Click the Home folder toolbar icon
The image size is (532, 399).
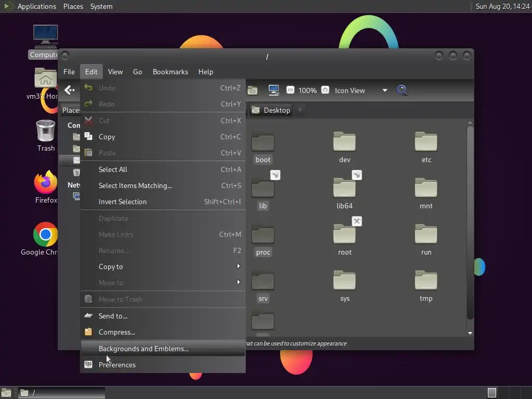(x=252, y=90)
